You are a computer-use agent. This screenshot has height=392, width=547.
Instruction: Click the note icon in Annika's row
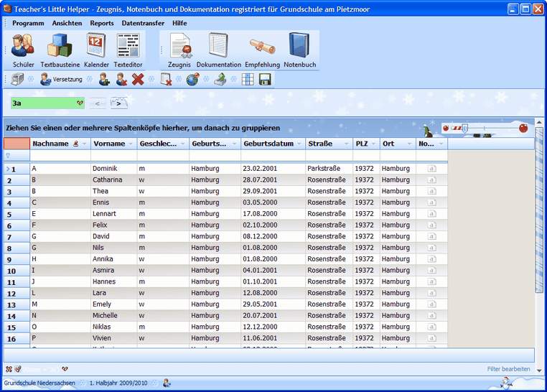432,259
